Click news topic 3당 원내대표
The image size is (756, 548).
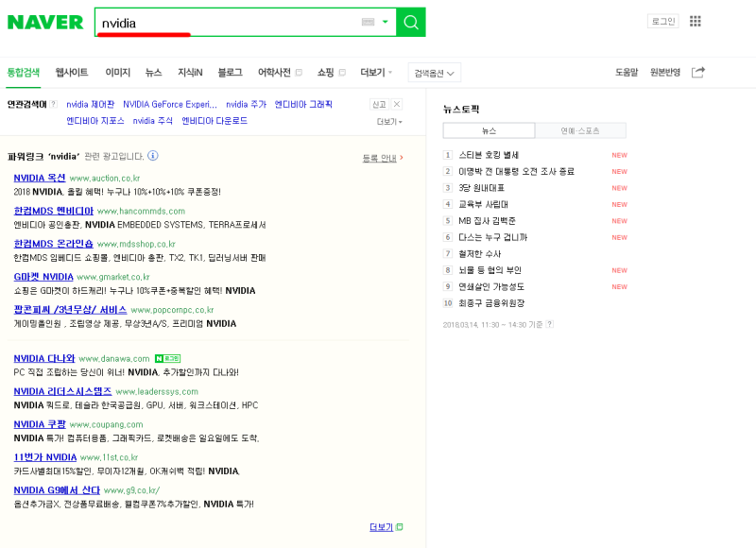pyautogui.click(x=481, y=188)
